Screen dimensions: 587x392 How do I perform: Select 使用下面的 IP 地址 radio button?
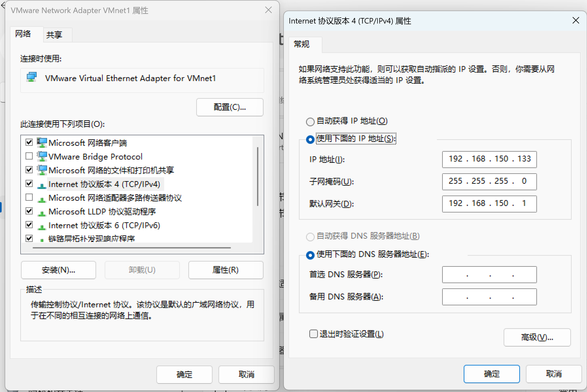310,140
